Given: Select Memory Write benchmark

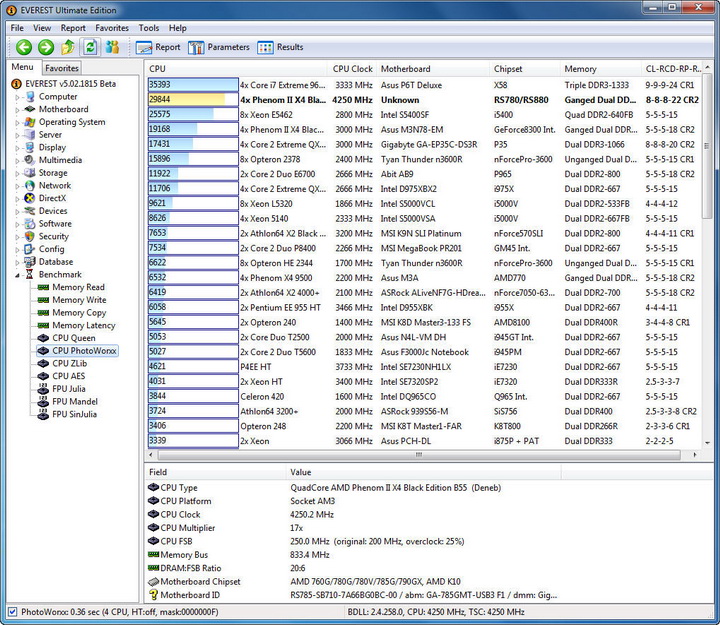Looking at the screenshot, I should click(x=79, y=300).
